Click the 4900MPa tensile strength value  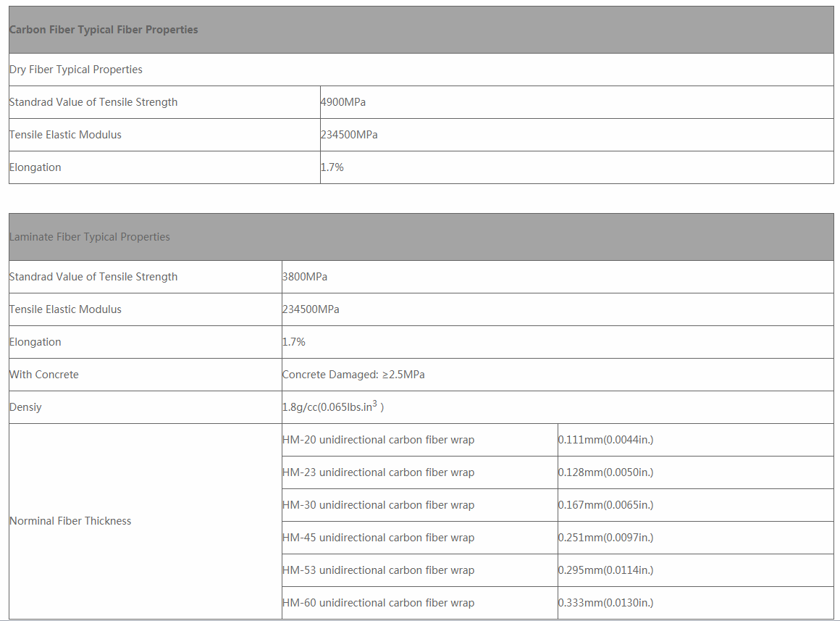[x=343, y=102]
